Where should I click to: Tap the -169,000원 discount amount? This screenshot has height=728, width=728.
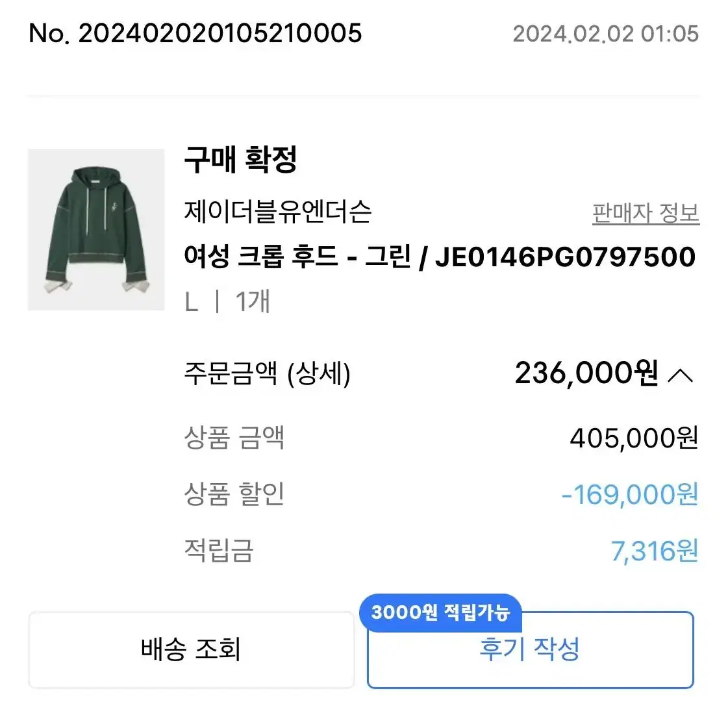629,494
